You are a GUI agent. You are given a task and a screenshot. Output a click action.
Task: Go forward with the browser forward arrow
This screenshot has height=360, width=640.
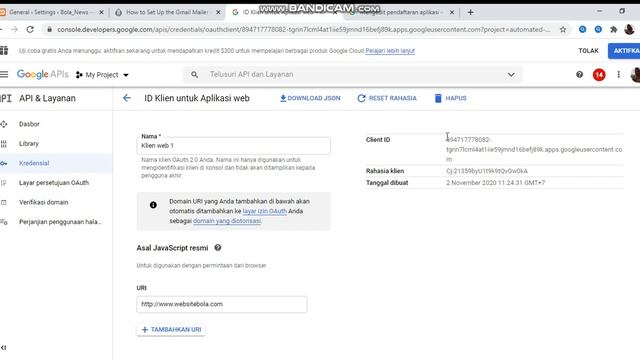14,29
